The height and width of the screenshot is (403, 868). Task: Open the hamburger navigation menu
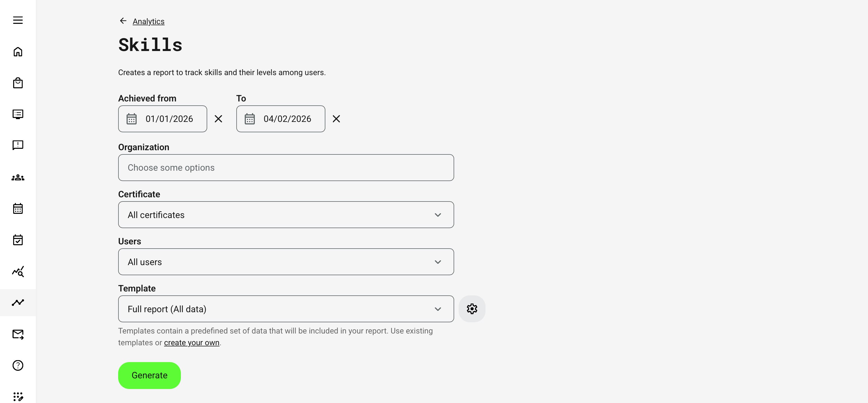point(18,20)
